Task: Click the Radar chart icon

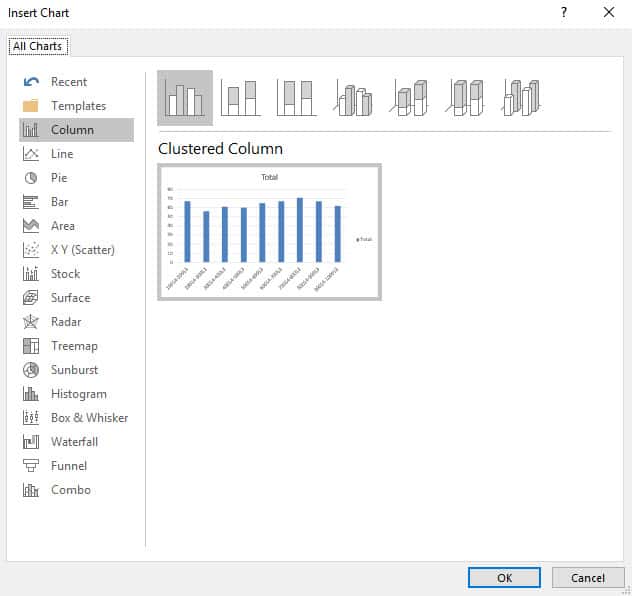Action: point(31,322)
